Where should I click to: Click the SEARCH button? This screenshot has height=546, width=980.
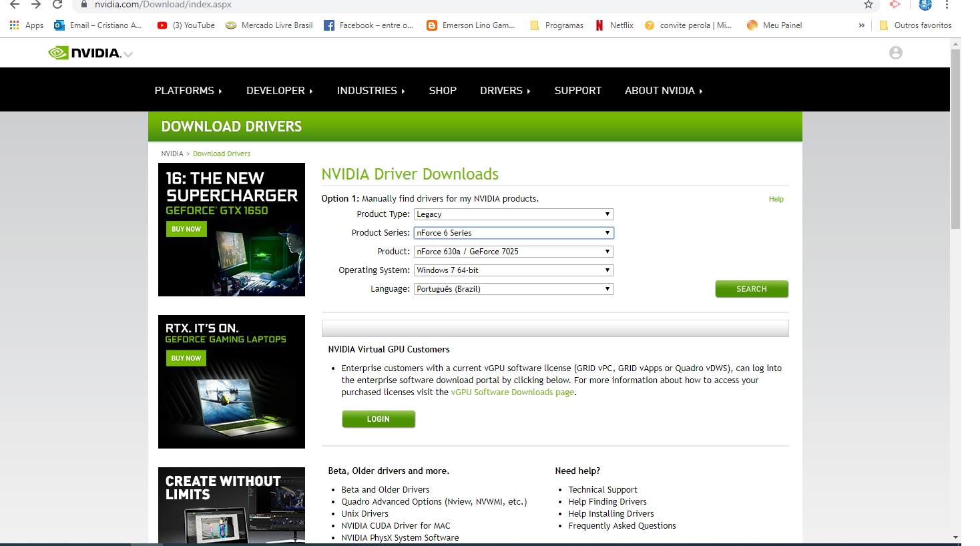(752, 288)
